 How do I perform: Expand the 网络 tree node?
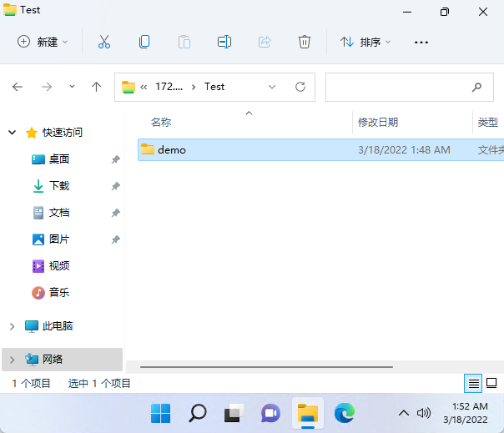(13, 360)
